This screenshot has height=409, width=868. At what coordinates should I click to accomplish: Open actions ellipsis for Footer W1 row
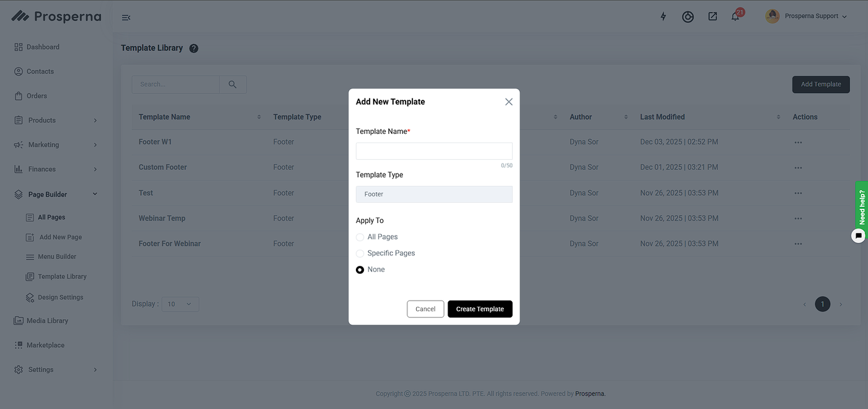click(x=798, y=143)
